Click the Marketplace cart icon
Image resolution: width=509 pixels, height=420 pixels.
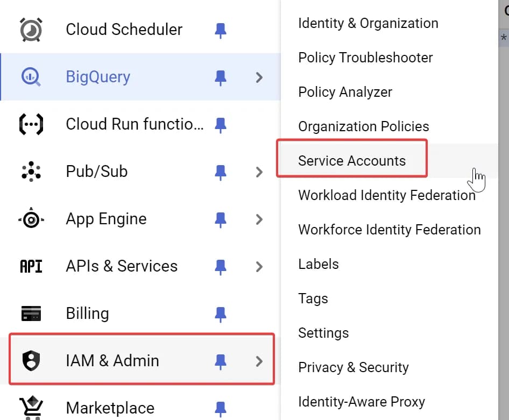pyautogui.click(x=31, y=408)
